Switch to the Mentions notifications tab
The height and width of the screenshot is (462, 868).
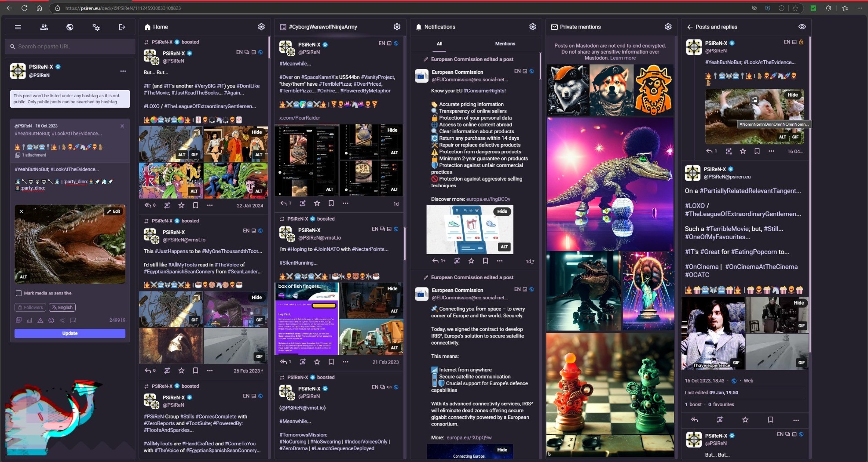(x=505, y=44)
